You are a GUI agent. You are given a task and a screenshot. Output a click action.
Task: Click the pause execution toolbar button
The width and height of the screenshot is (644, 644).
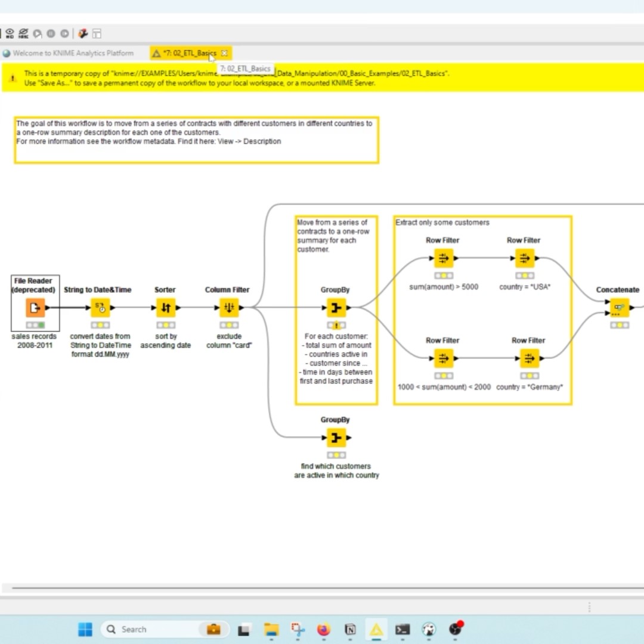51,33
